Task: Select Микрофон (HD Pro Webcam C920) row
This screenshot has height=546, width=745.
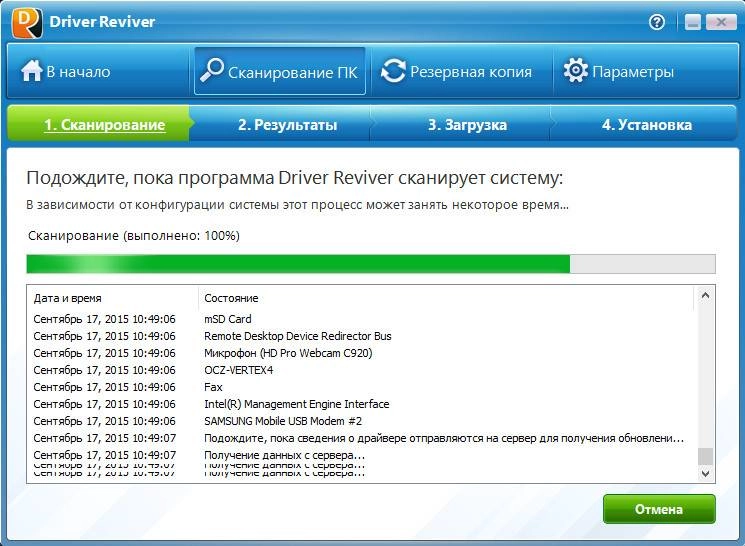Action: tap(361, 353)
